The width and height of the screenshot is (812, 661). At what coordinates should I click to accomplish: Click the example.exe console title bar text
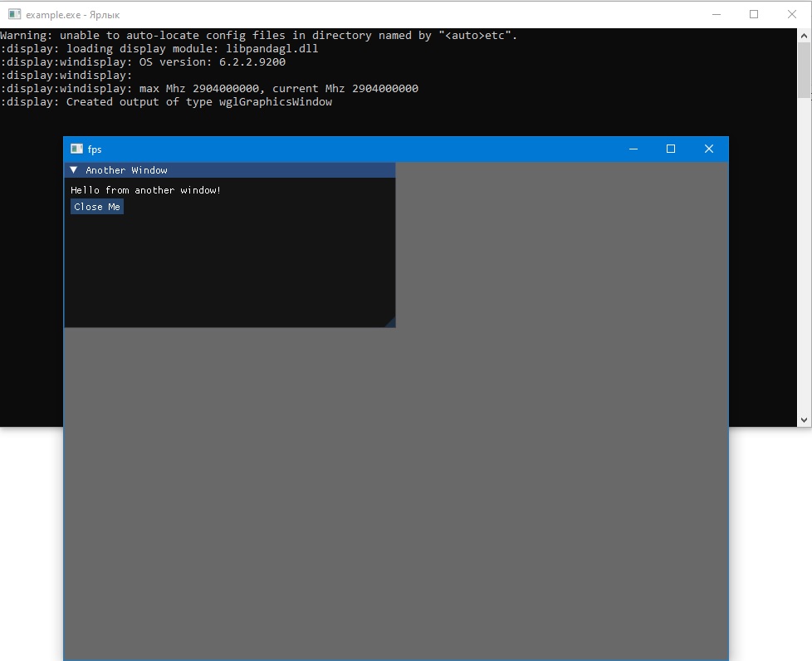point(72,15)
